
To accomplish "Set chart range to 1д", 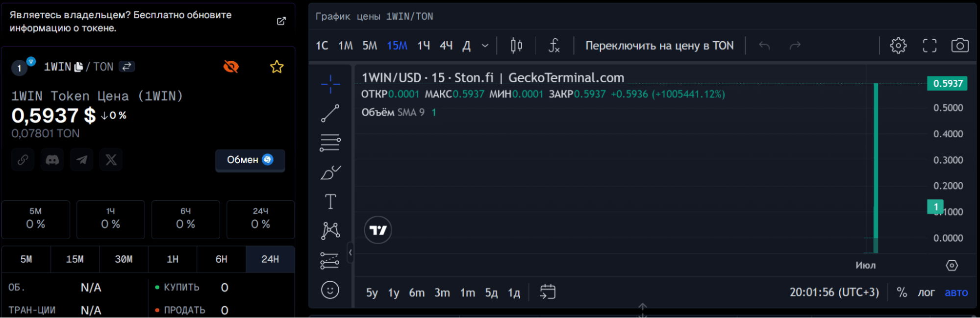I will click(x=514, y=293).
